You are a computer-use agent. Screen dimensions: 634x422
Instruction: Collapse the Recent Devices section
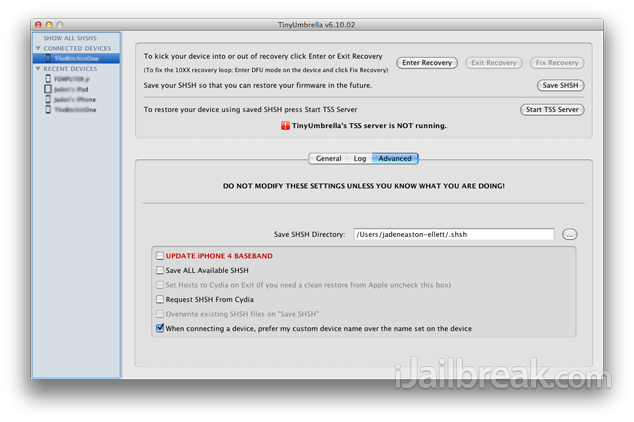click(38, 69)
